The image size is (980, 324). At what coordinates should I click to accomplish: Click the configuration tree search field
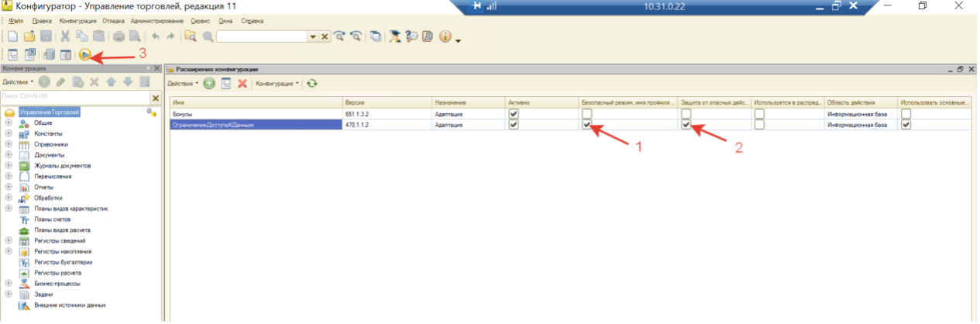pyautogui.click(x=74, y=98)
